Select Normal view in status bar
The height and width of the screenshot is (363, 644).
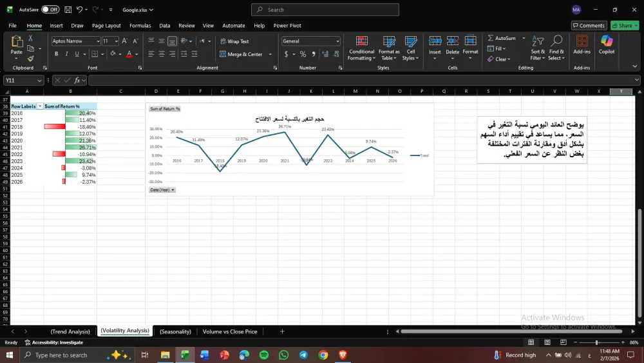[x=531, y=342]
